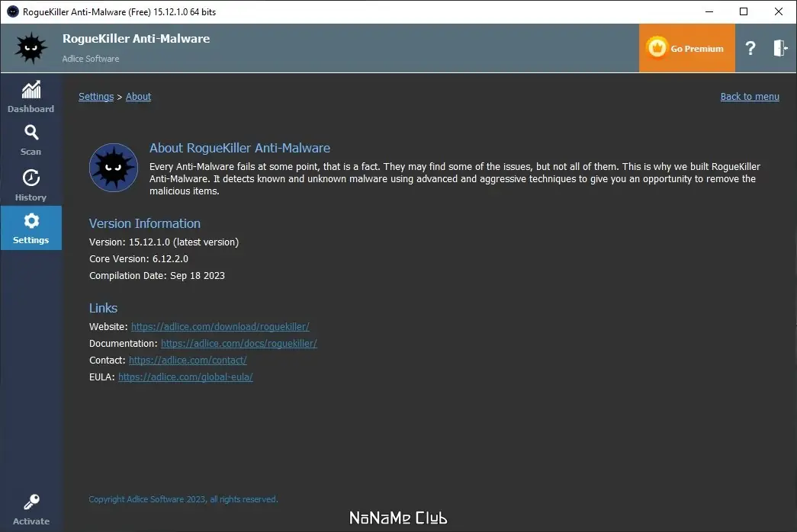Click the Core Version 6.12.2.0 text

139,258
